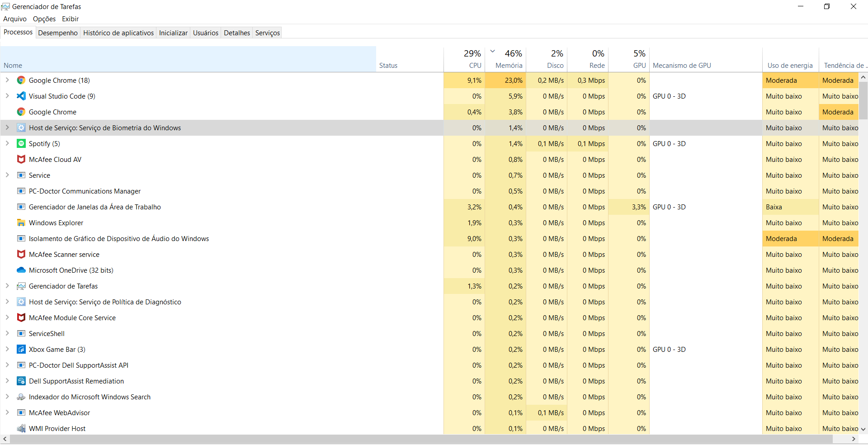Viewport: 868px width, 445px height.
Task: Expand the Visual Studio Code (9) group
Action: 7,96
